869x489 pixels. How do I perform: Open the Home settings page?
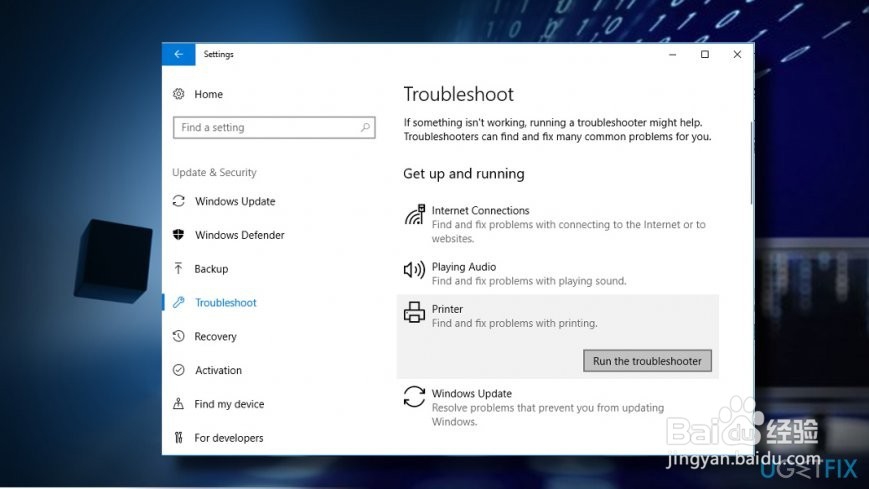click(x=208, y=94)
